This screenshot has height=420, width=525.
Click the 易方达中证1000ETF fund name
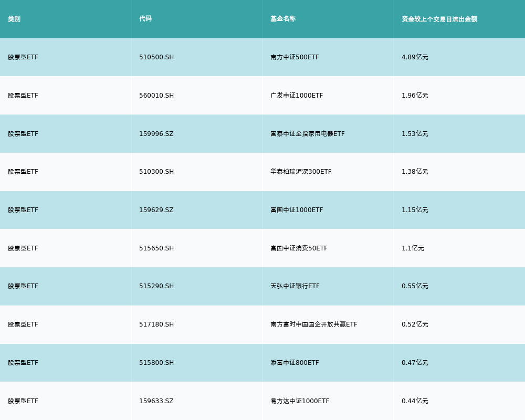click(300, 401)
